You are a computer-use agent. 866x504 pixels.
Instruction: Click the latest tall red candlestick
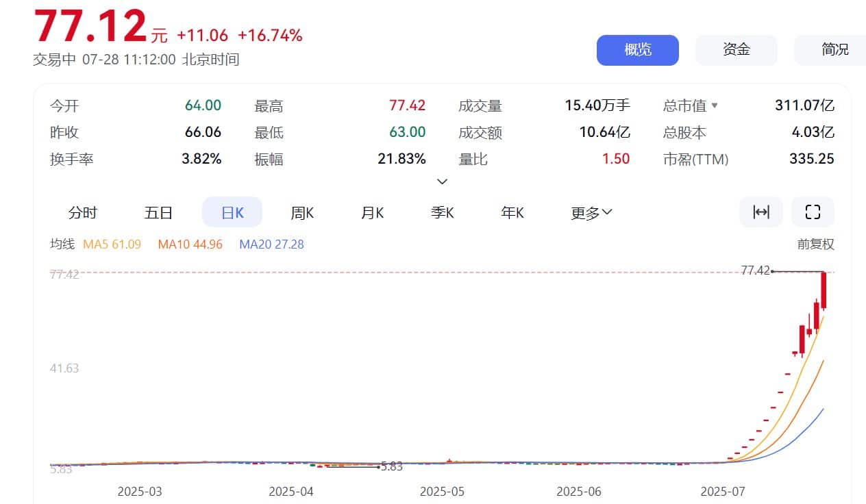(824, 290)
